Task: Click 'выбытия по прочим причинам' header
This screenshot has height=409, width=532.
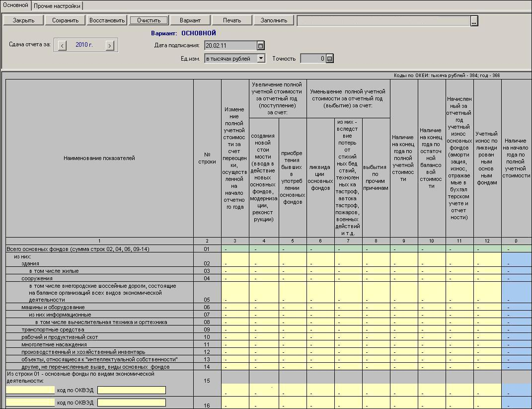Action: click(376, 177)
